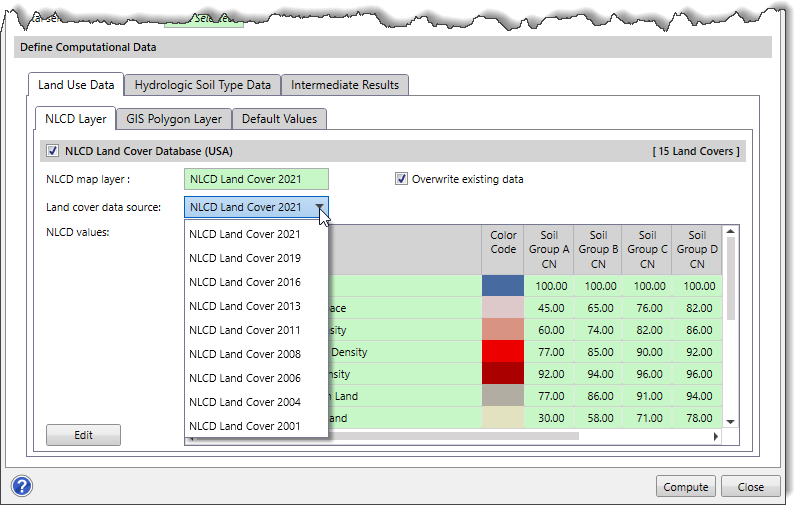Click Soil Group B value 74.00

(x=598, y=330)
